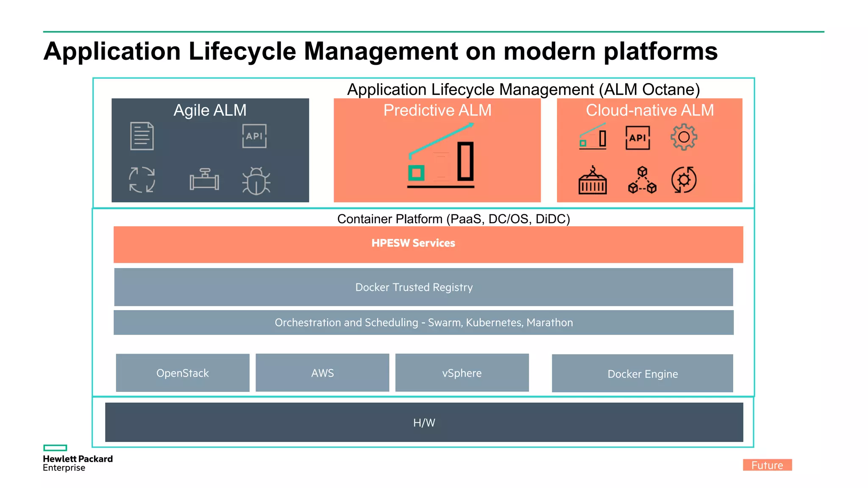Click the bug icon in Agile ALM
Image resolution: width=868 pixels, height=488 pixels.
[x=256, y=181]
